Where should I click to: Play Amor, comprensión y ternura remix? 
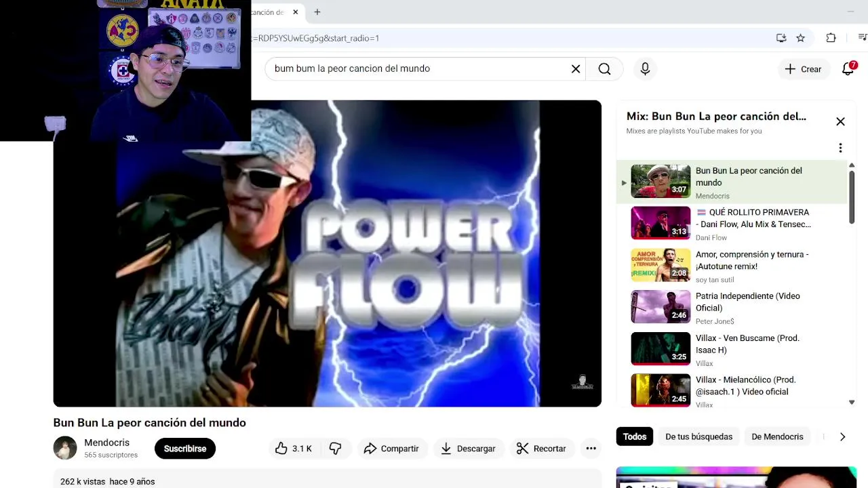[x=732, y=266]
